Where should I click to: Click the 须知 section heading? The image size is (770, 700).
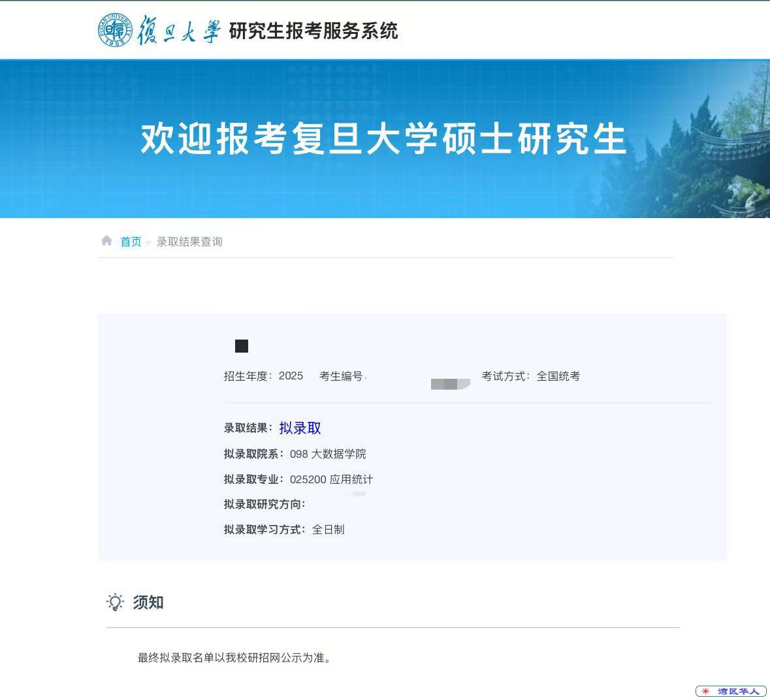pyautogui.click(x=148, y=602)
